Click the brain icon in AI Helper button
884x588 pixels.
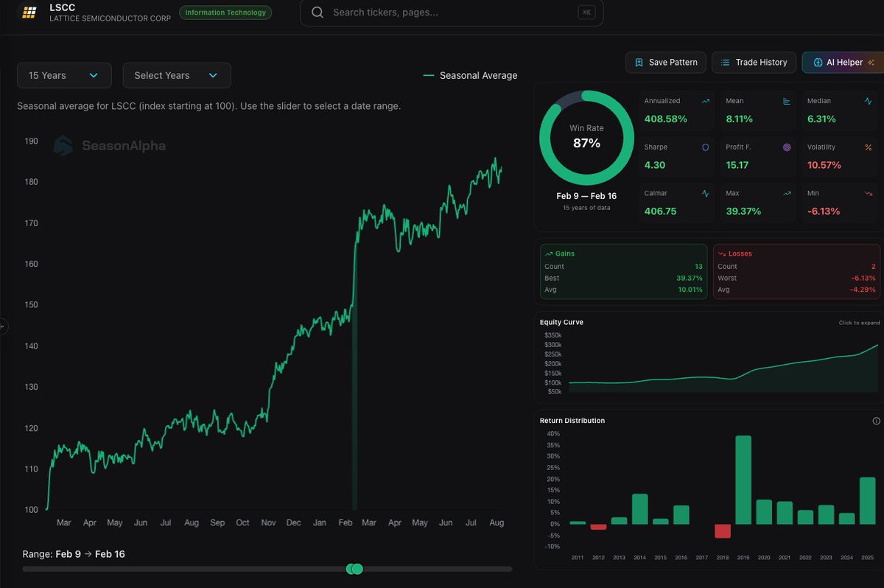[818, 62]
